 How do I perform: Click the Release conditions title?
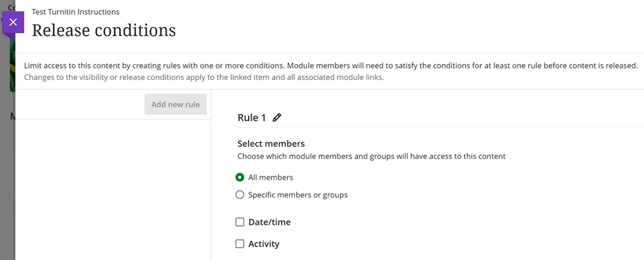coord(104,30)
